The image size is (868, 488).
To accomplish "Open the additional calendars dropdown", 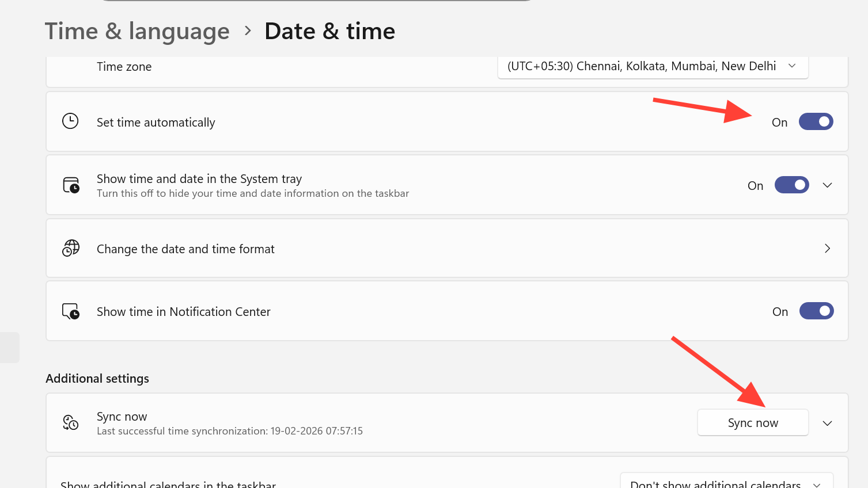I will coord(726,482).
